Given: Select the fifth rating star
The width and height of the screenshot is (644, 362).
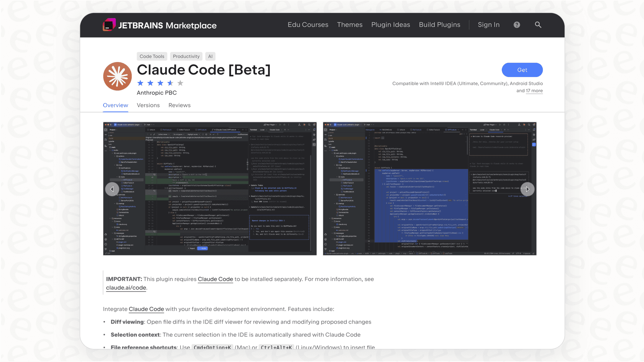Looking at the screenshot, I should (x=180, y=83).
